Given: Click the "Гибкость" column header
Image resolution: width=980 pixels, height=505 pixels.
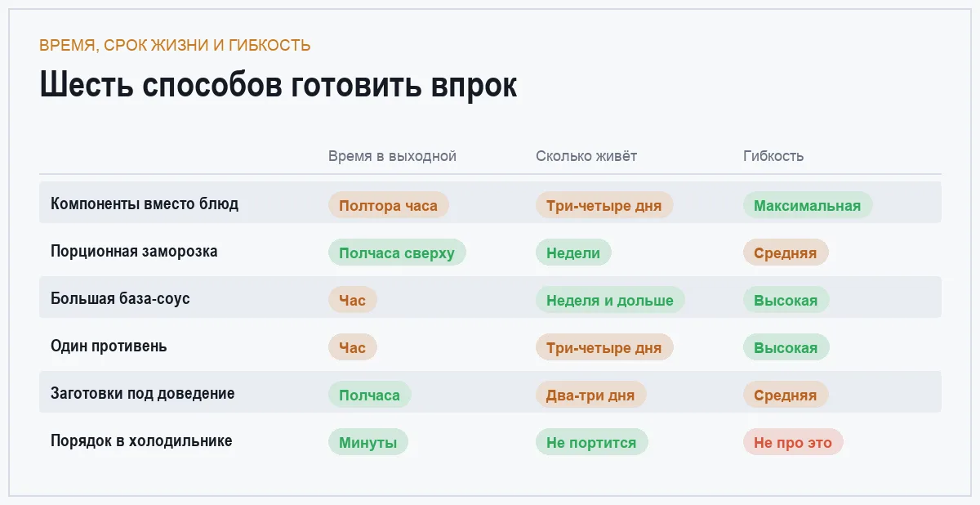Looking at the screenshot, I should pyautogui.click(x=773, y=156).
